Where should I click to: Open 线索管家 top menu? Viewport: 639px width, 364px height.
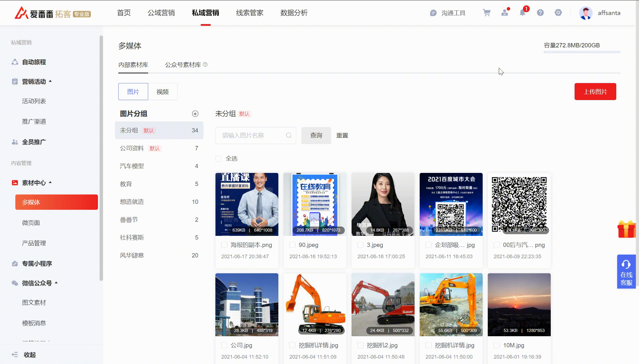(250, 13)
